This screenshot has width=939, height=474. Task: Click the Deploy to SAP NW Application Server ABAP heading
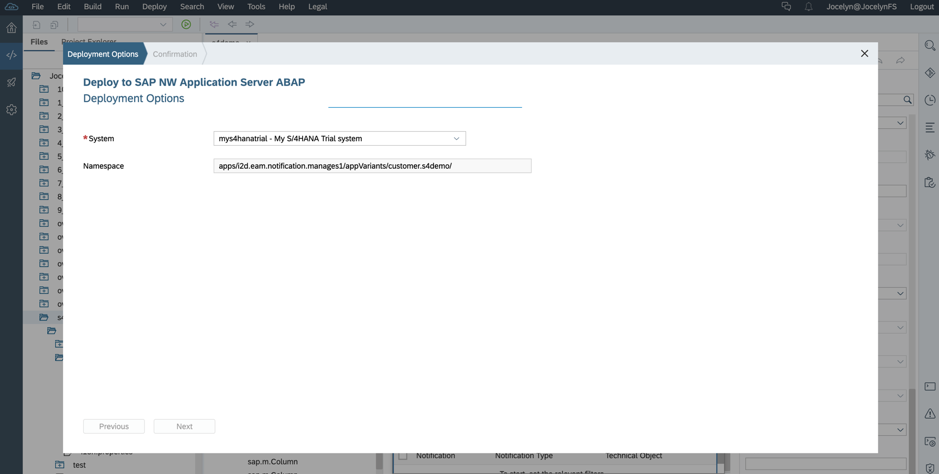pos(194,82)
